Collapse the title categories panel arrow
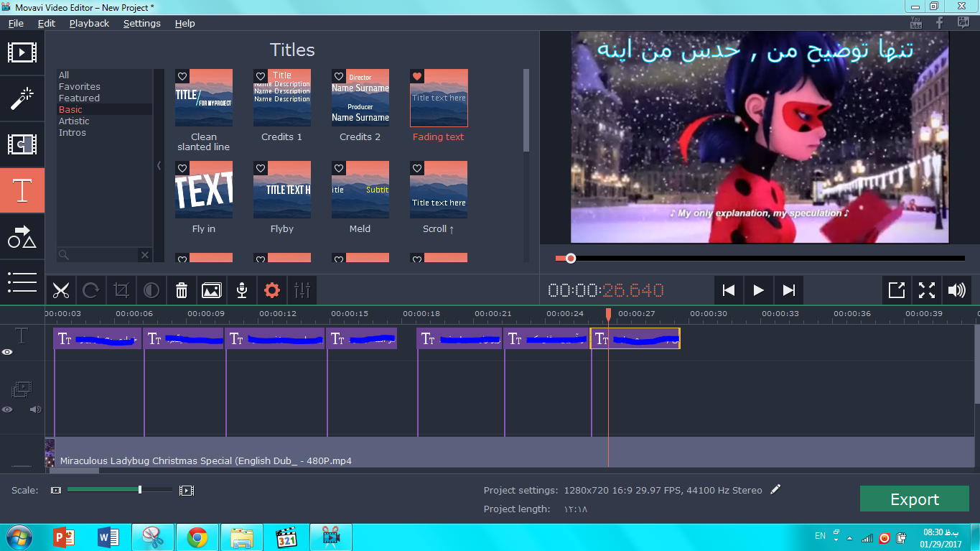This screenshot has width=980, height=551. click(159, 165)
